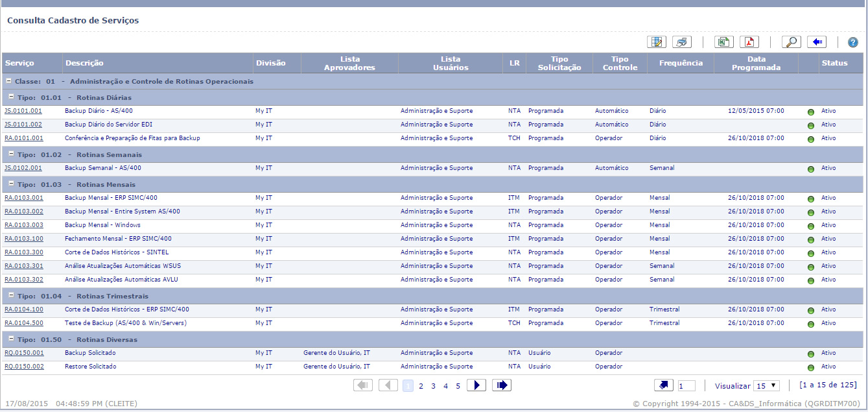This screenshot has height=412, width=868.
Task: Open service link JS.0101.001
Action: [23, 111]
